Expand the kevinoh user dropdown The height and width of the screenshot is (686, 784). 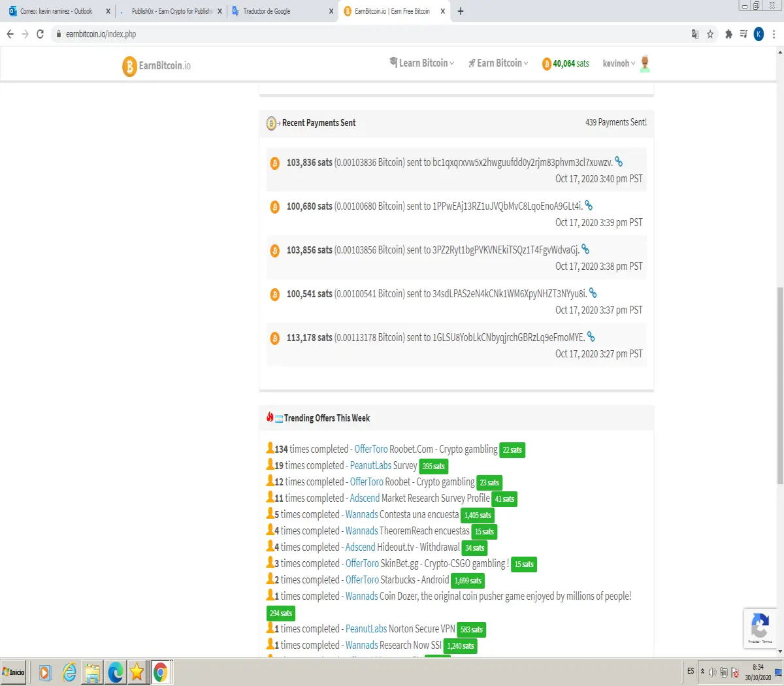tap(619, 63)
